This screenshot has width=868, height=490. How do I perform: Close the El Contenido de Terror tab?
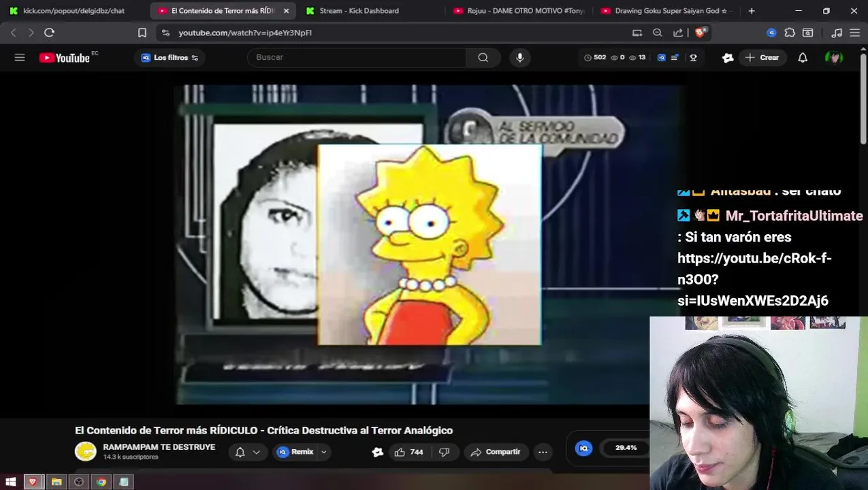point(286,11)
